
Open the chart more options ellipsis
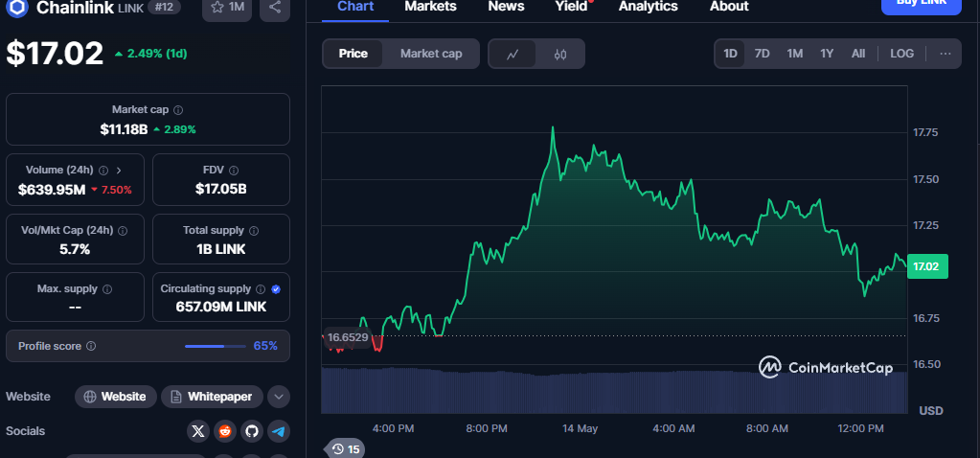click(945, 54)
